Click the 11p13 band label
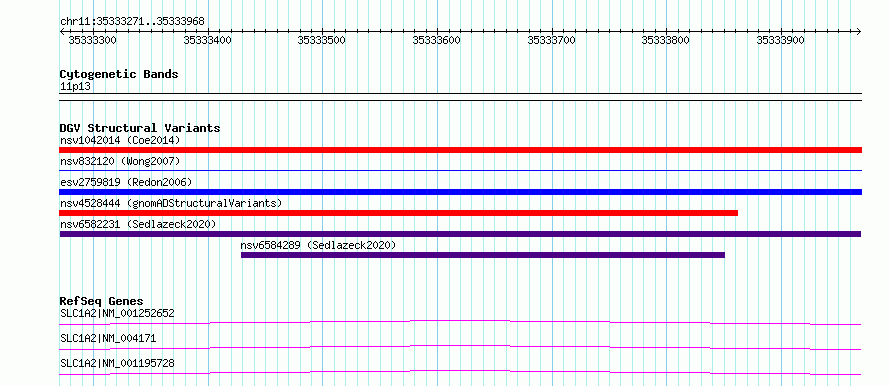890x386 pixels. point(75,87)
